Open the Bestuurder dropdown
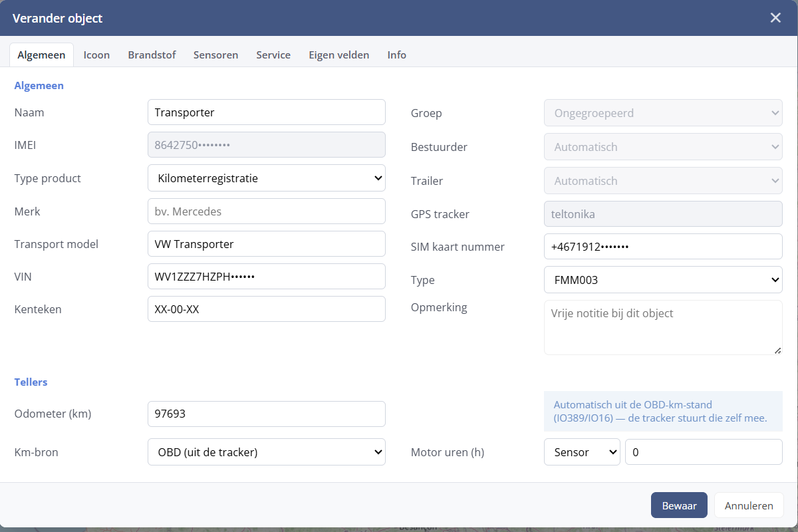798x532 pixels. point(663,147)
